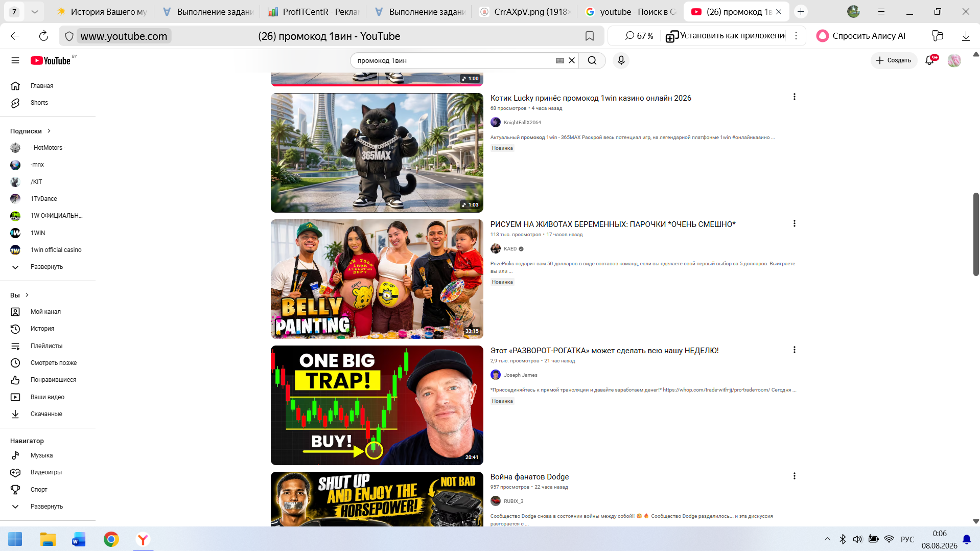Run the search with the magnifier button
The height and width of the screenshot is (551, 980).
click(x=592, y=60)
